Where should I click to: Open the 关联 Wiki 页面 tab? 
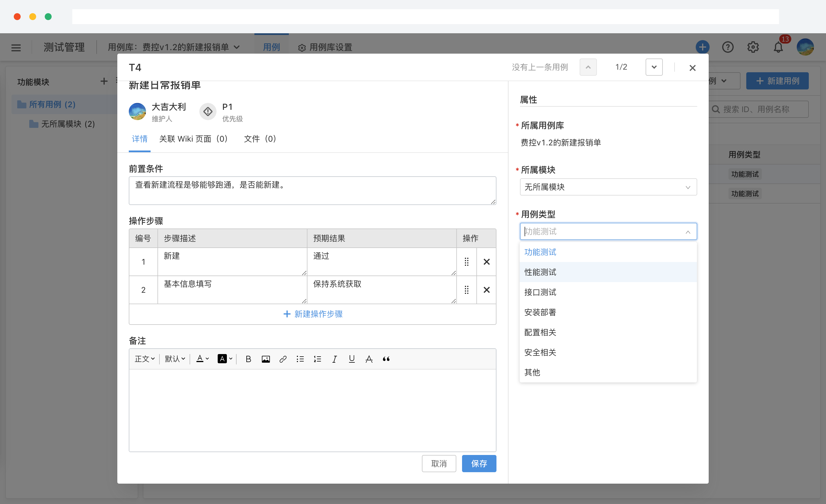194,139
